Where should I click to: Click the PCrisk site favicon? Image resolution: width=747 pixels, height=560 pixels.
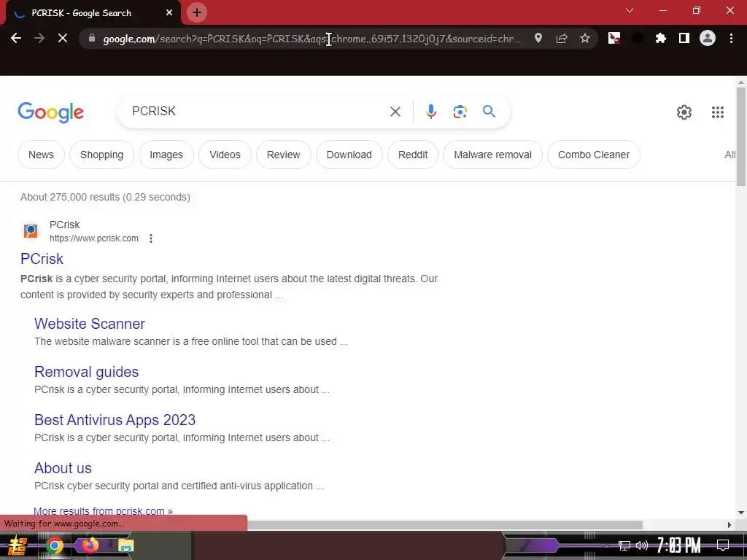click(31, 231)
